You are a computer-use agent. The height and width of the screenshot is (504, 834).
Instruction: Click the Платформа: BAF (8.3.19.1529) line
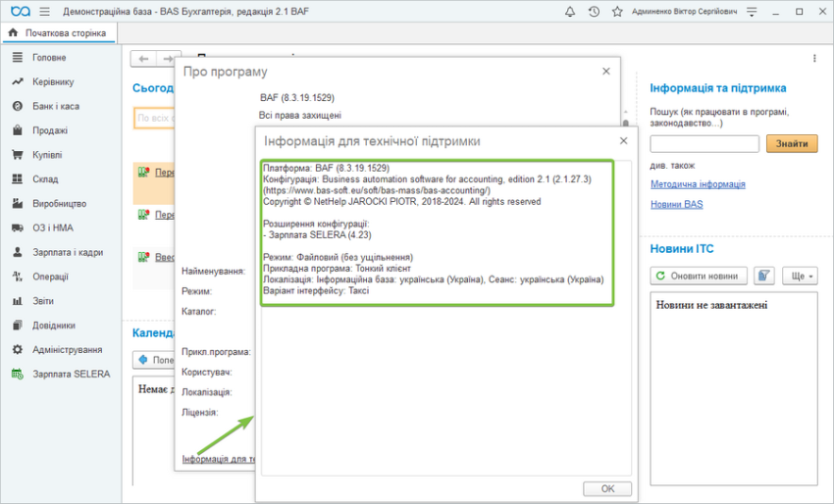tap(326, 168)
